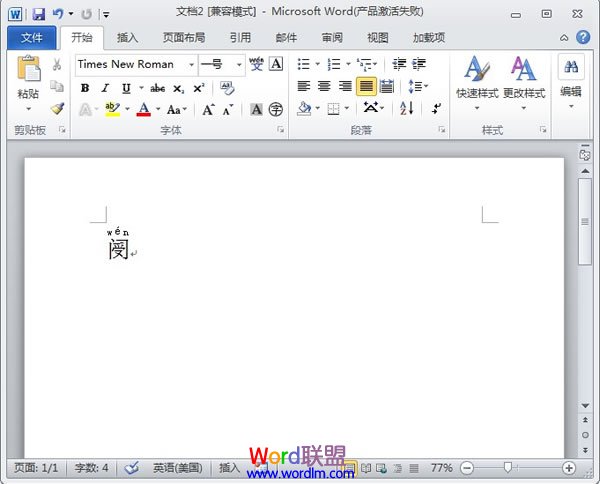The height and width of the screenshot is (484, 600).
Task: Click the Cut scissors icon
Action: 57,64
